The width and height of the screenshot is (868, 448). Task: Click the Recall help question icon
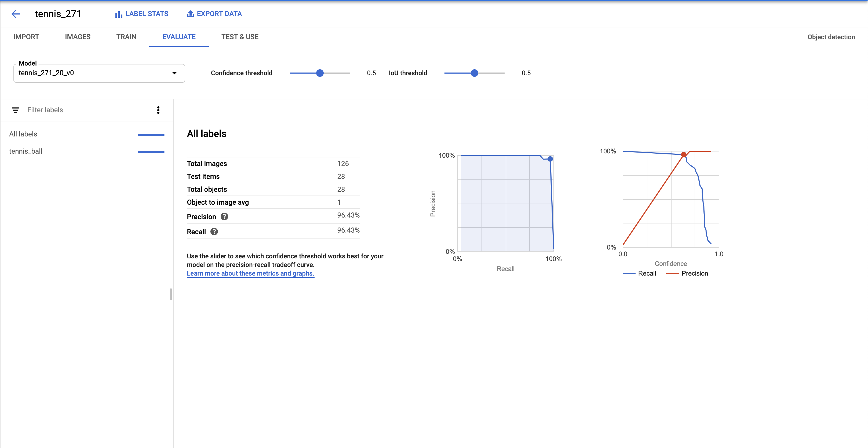coord(214,232)
